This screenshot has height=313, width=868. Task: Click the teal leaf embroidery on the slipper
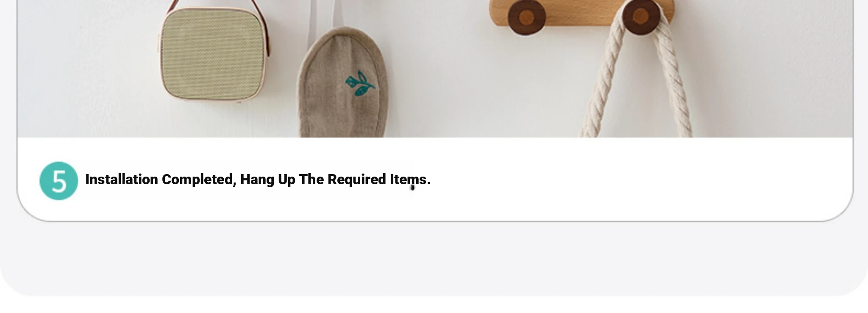[360, 84]
